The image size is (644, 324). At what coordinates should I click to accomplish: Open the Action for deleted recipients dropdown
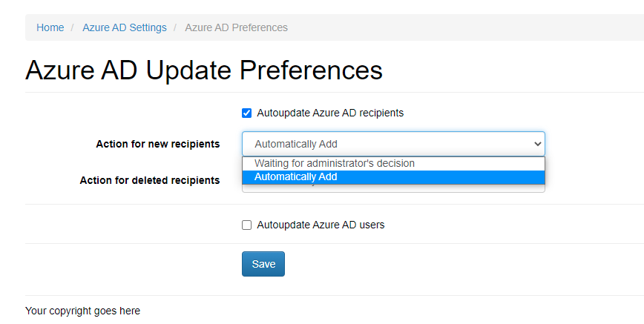(393, 189)
